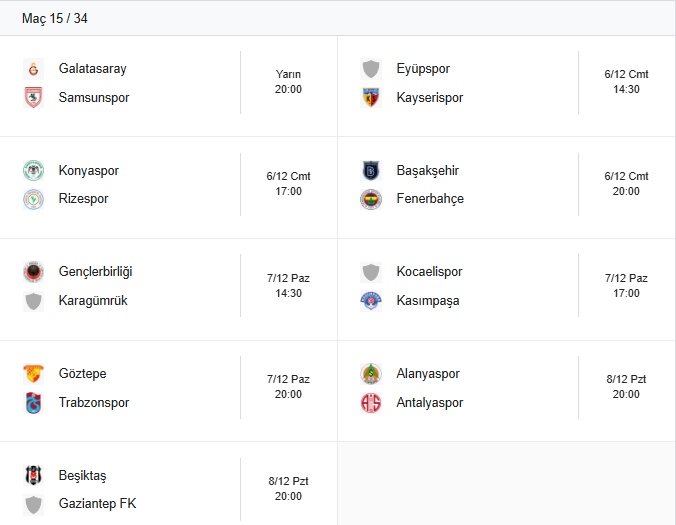
Task: Click the Beşiktaş team crest
Action: pos(33,476)
